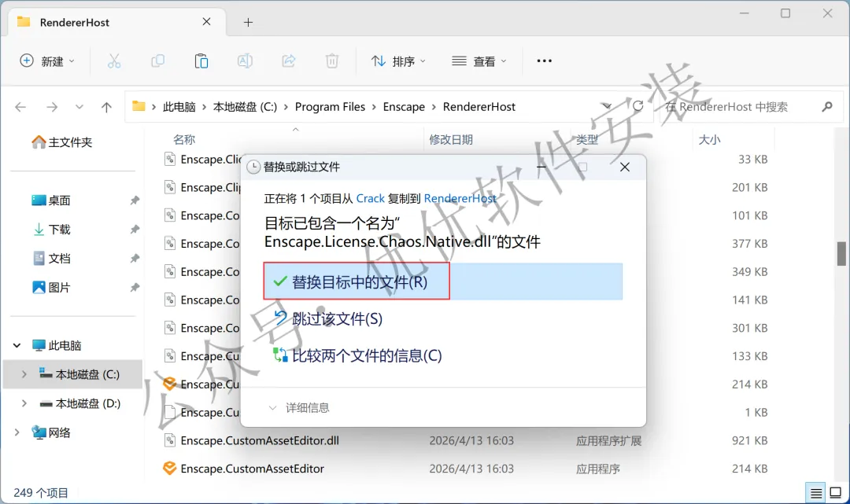This screenshot has width=850, height=504.
Task: Click the Cut scissors icon in toolbar
Action: coord(114,61)
